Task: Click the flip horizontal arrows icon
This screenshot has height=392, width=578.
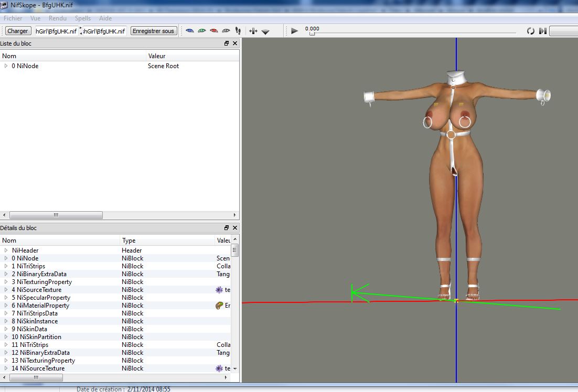Action: [x=253, y=31]
